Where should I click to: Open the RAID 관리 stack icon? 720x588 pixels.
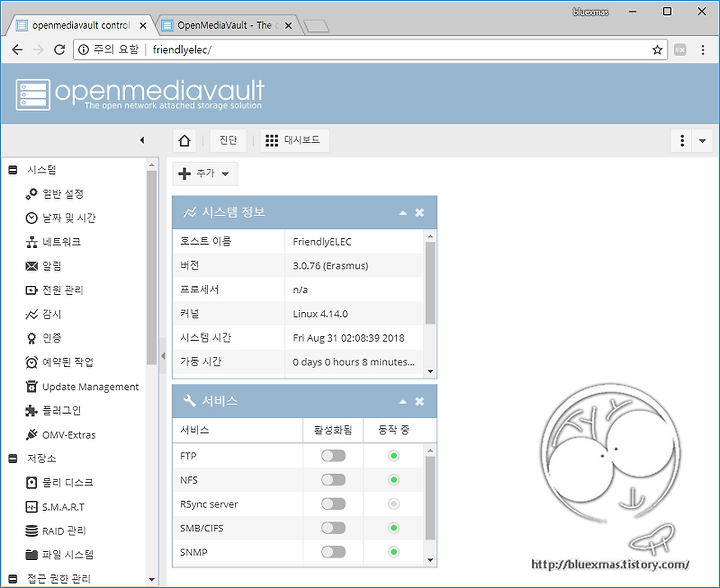click(x=31, y=531)
